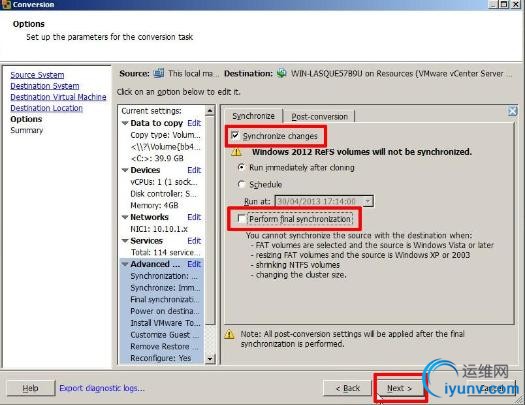The width and height of the screenshot is (525, 405).
Task: Select the 'Synchronization:' row under Advanced
Action: pyautogui.click(x=164, y=276)
